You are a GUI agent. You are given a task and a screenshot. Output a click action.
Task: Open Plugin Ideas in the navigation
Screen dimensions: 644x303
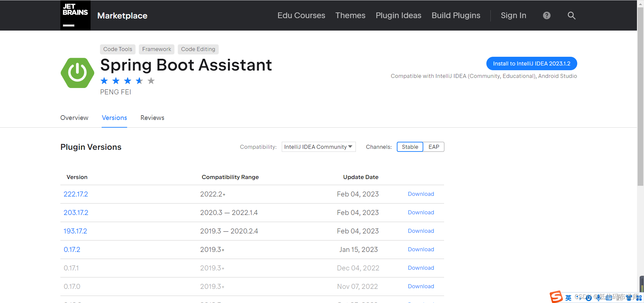398,15
